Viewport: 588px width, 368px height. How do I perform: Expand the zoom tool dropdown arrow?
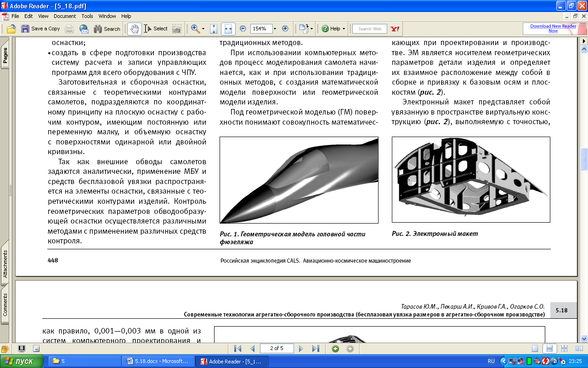tap(204, 29)
